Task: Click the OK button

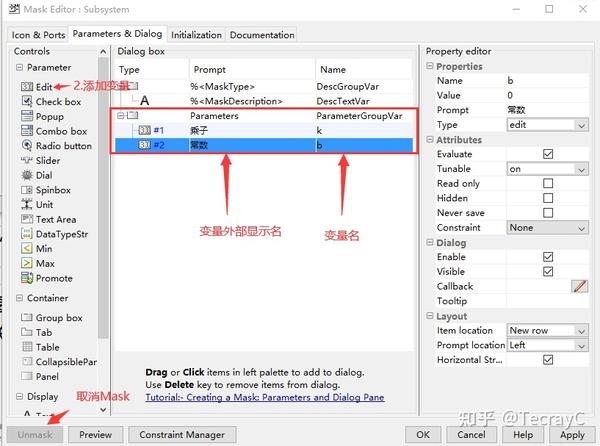Action: tap(423, 435)
